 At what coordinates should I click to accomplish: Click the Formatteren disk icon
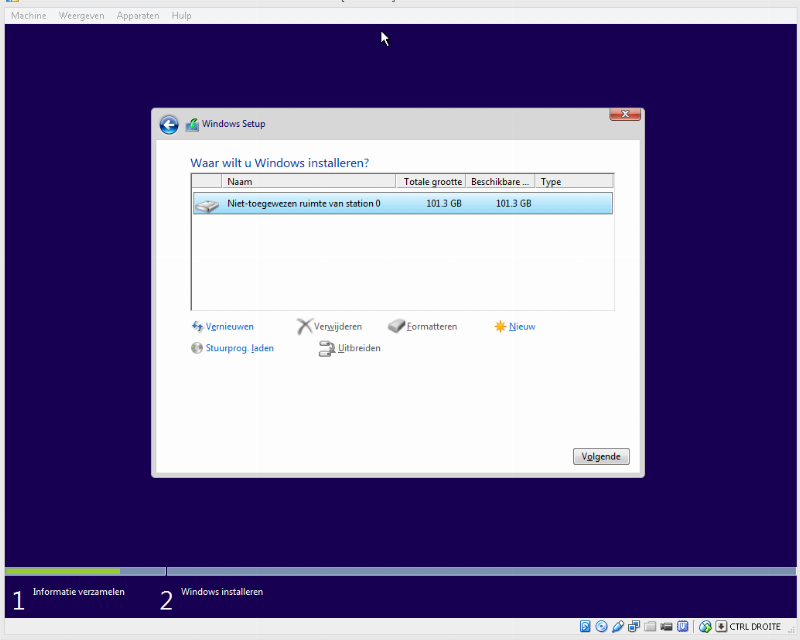pyautogui.click(x=396, y=326)
